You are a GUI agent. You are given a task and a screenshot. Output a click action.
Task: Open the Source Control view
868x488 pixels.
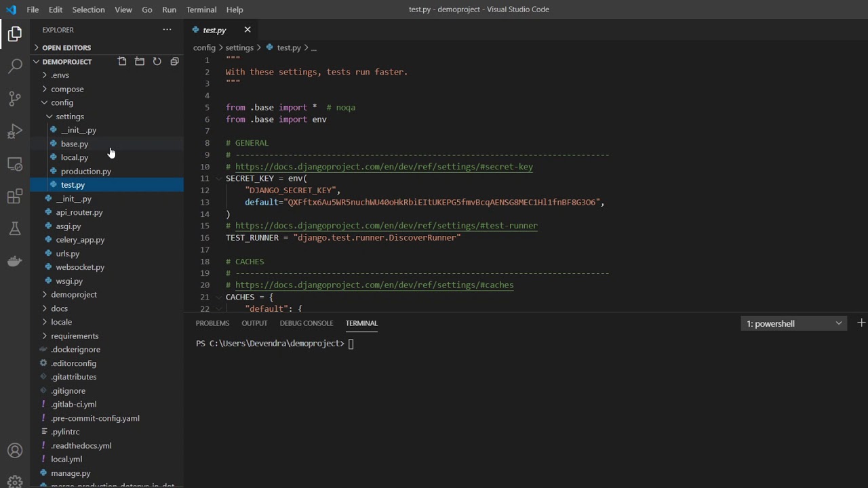pos(15,99)
